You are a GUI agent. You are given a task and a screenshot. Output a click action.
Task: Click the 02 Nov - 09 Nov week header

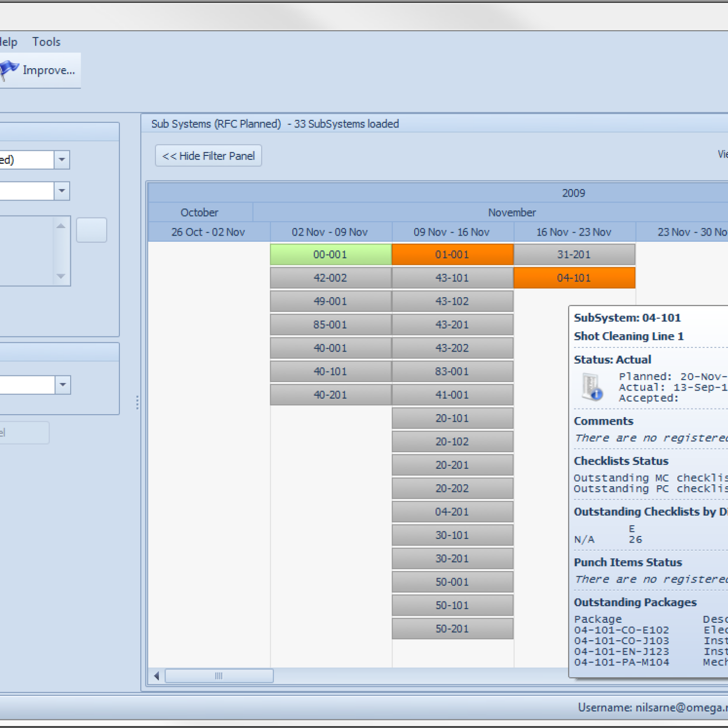(x=330, y=232)
